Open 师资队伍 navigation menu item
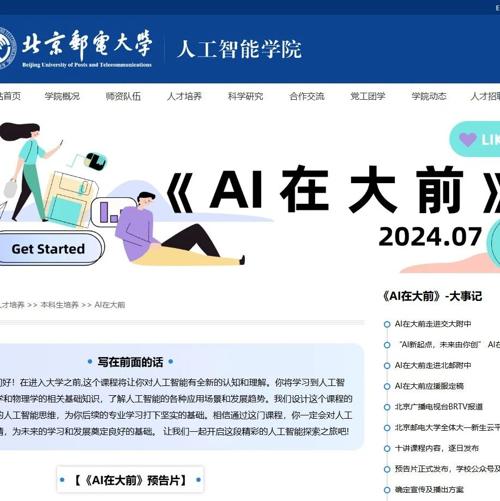 (123, 96)
